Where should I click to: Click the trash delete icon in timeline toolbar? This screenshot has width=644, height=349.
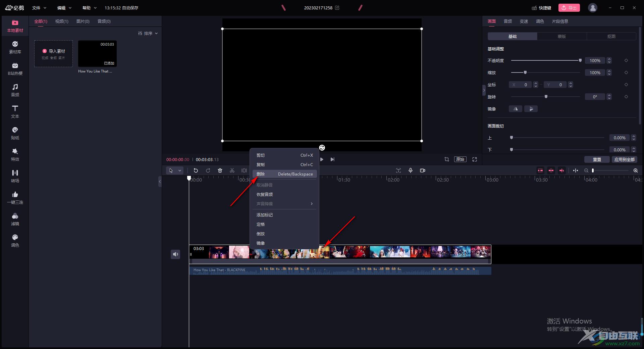(x=220, y=170)
